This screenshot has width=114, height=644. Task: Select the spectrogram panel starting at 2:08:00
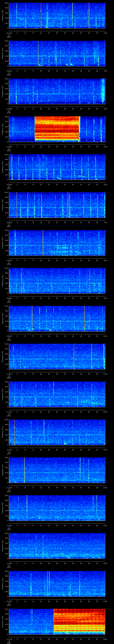pyautogui.click(x=57, y=280)
